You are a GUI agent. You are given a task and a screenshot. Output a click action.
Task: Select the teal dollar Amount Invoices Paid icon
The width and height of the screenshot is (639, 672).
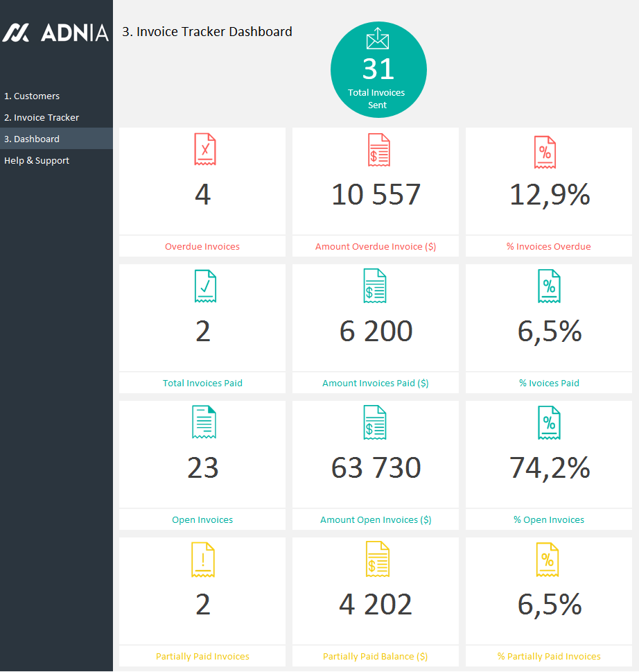(x=375, y=286)
